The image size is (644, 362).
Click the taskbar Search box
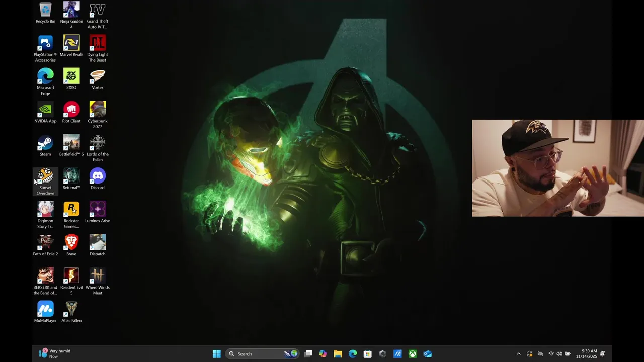coord(262,354)
